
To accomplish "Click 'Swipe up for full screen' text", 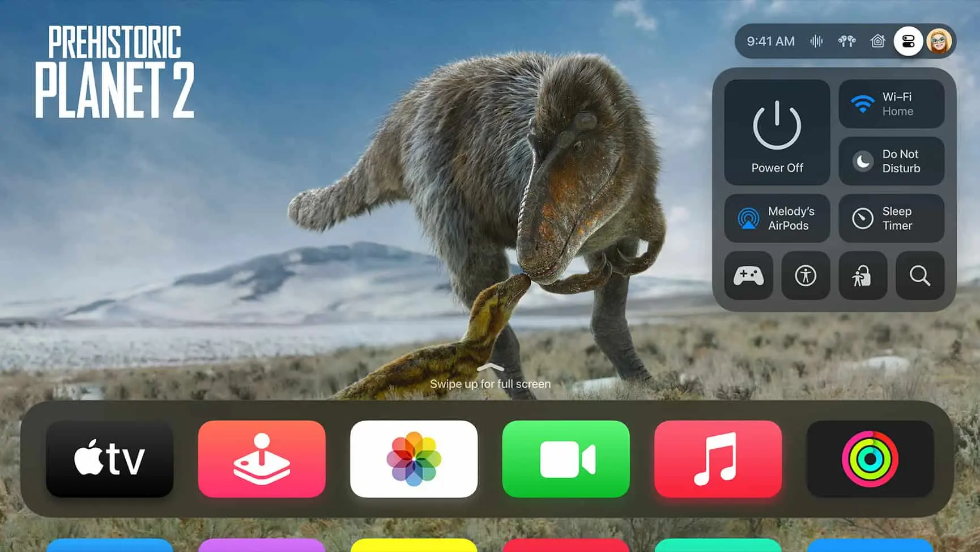I will point(490,384).
